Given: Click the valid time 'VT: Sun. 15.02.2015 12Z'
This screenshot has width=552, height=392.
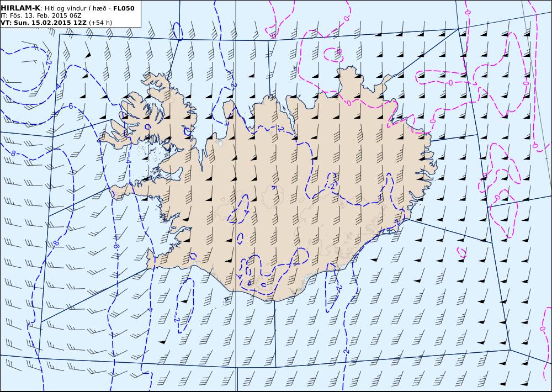Looking at the screenshot, I should point(44,23).
